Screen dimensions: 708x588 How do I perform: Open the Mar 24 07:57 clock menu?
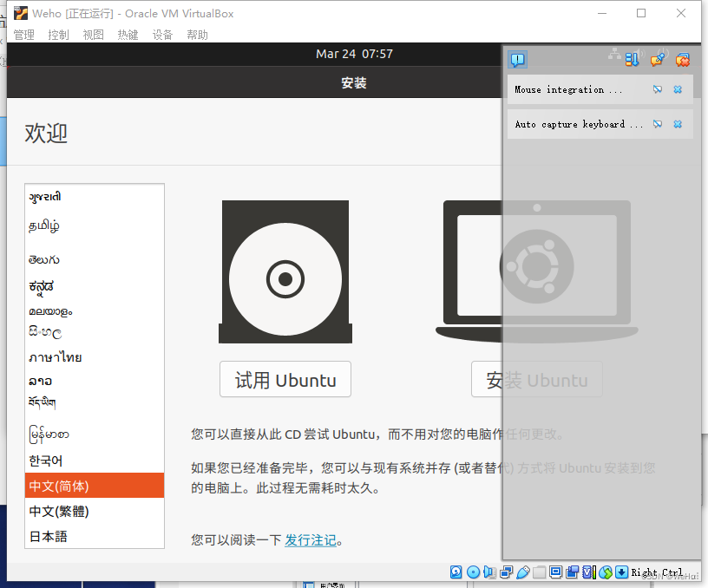(355, 54)
